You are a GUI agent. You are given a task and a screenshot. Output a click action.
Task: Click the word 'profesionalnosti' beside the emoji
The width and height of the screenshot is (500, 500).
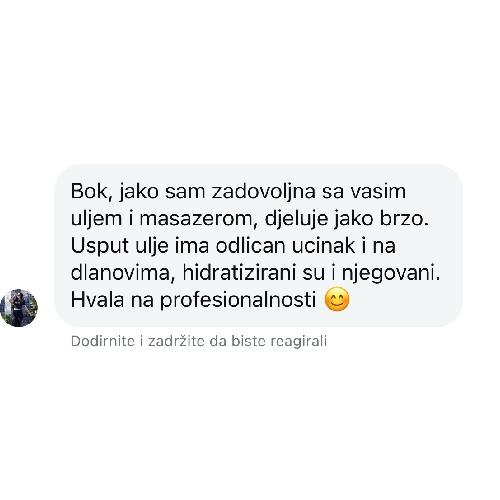[x=238, y=301]
